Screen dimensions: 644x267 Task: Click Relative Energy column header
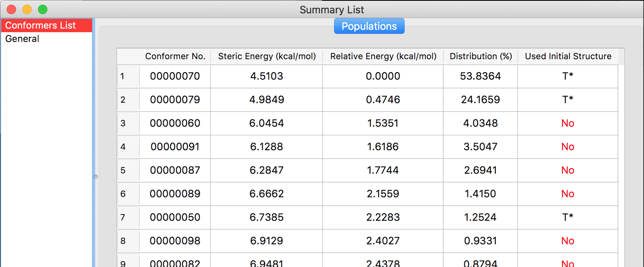click(383, 56)
